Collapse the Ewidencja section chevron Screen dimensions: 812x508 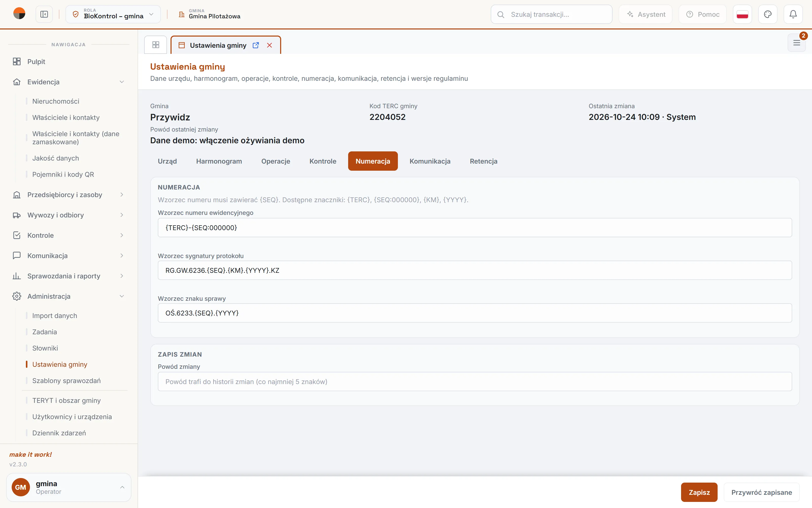(x=122, y=82)
